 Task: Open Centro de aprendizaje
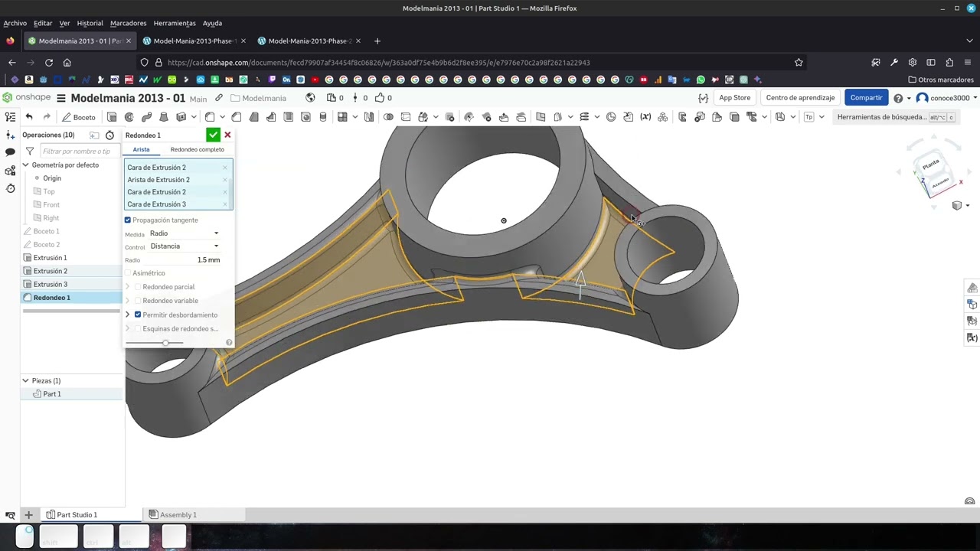coord(800,98)
